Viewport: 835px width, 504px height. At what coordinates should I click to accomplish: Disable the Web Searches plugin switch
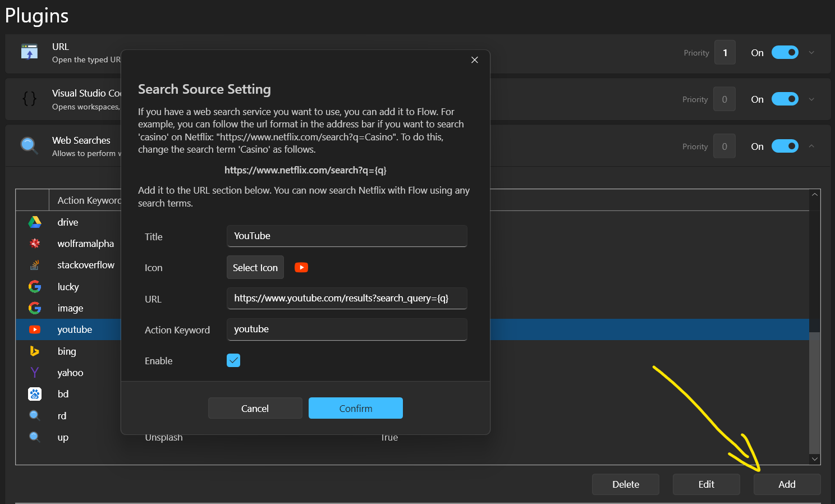click(x=784, y=146)
